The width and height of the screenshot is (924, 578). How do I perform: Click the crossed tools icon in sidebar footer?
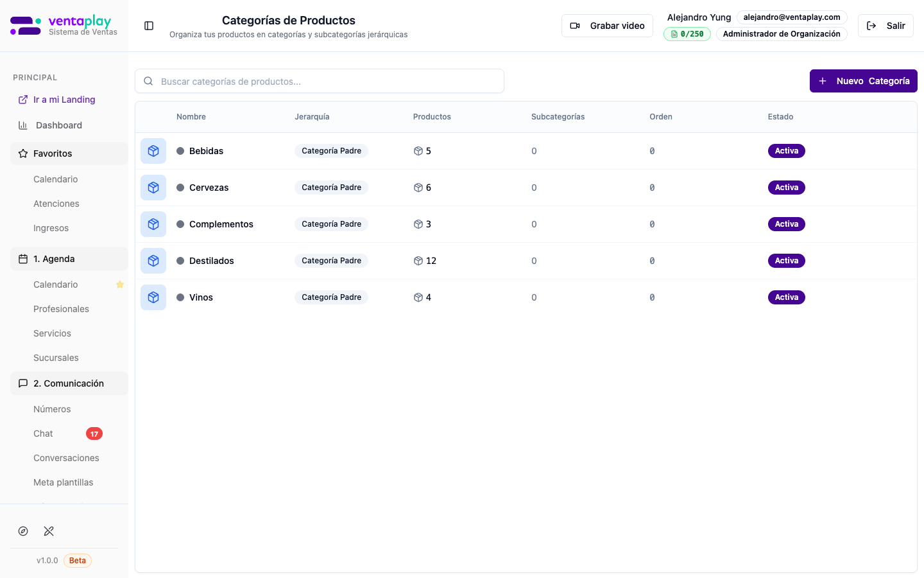click(x=49, y=531)
